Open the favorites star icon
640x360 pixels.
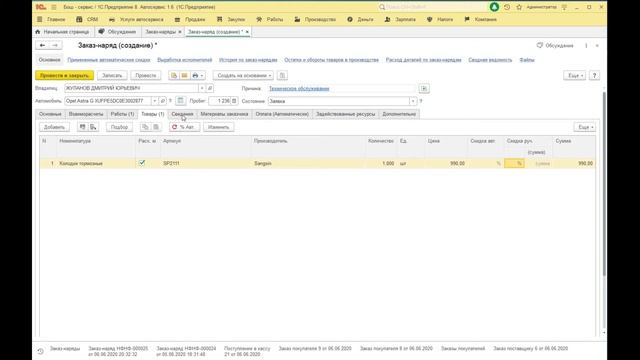519,7
